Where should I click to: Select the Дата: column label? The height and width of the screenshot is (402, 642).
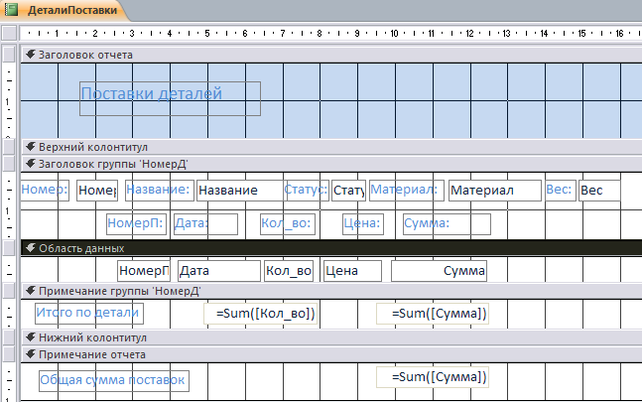(206, 224)
